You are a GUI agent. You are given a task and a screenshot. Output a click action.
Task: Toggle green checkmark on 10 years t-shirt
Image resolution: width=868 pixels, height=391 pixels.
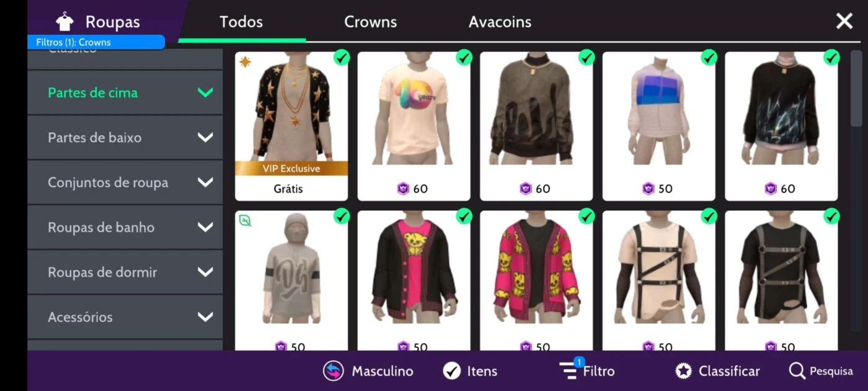point(464,58)
